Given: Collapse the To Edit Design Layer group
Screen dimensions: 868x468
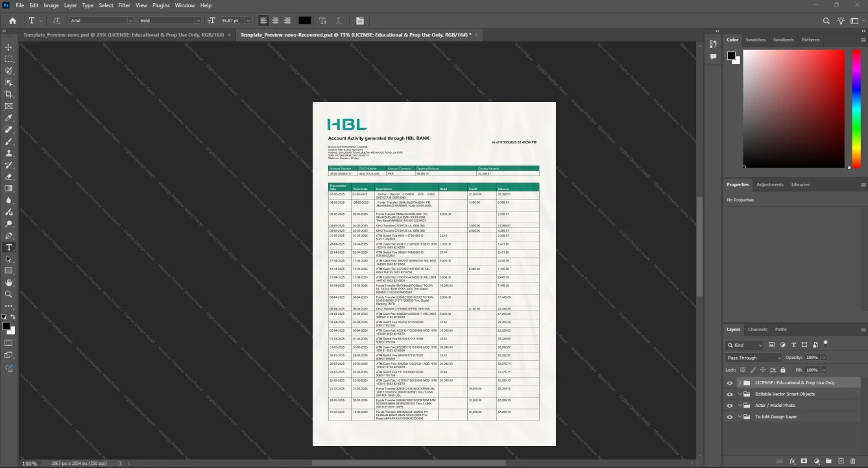Looking at the screenshot, I should 739,417.
